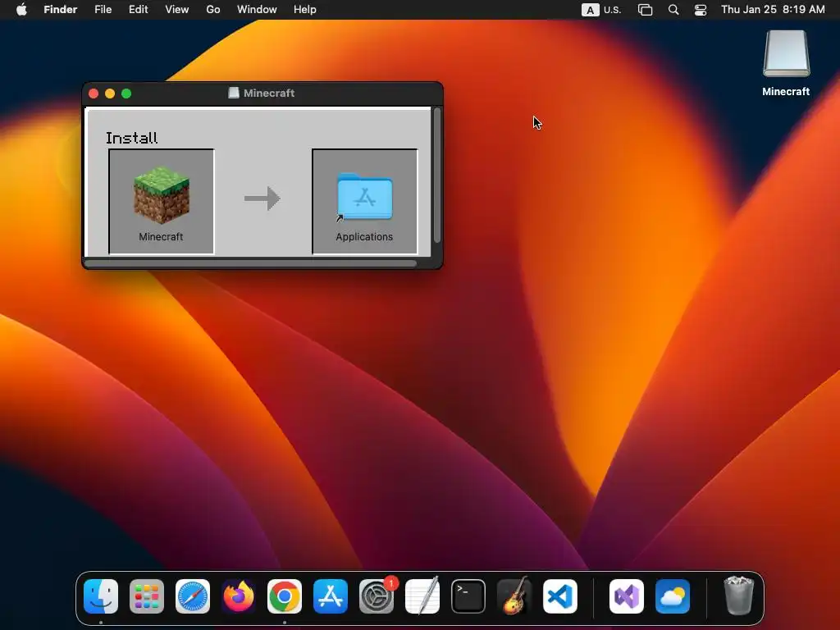840x630 pixels.
Task: Launch Firefox from the Dock
Action: click(x=239, y=596)
